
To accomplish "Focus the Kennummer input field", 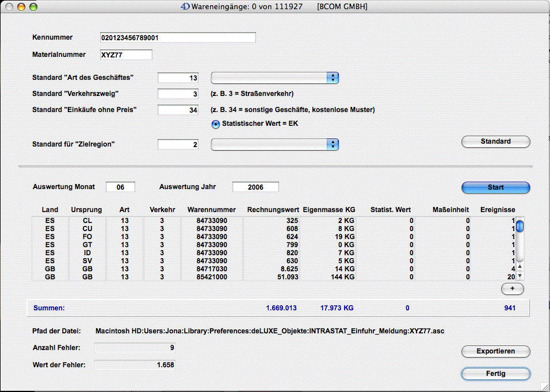I will click(177, 38).
